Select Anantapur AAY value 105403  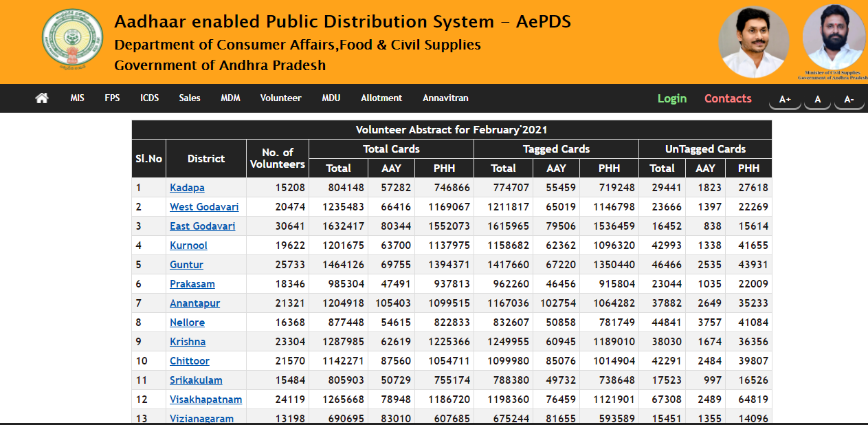(x=393, y=303)
